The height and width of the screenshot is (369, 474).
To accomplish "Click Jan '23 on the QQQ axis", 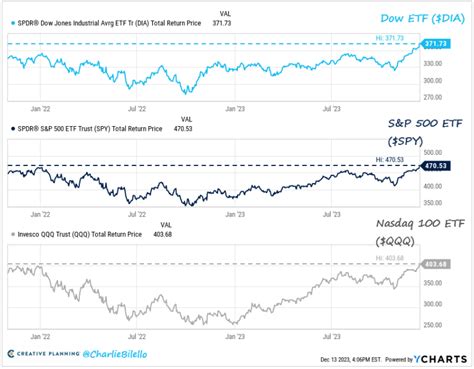I will 235,337.
